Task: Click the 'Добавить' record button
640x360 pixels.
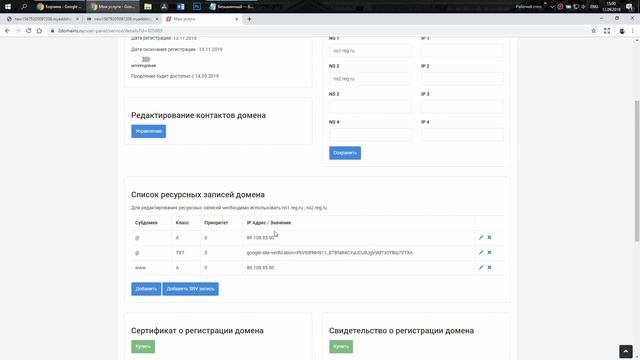Action: [146, 289]
